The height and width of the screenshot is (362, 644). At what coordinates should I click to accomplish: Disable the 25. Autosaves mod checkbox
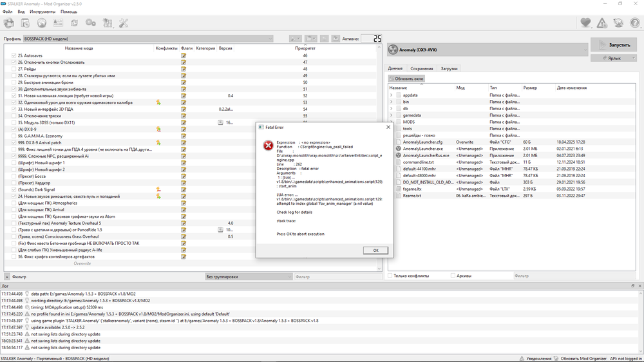[x=14, y=55]
